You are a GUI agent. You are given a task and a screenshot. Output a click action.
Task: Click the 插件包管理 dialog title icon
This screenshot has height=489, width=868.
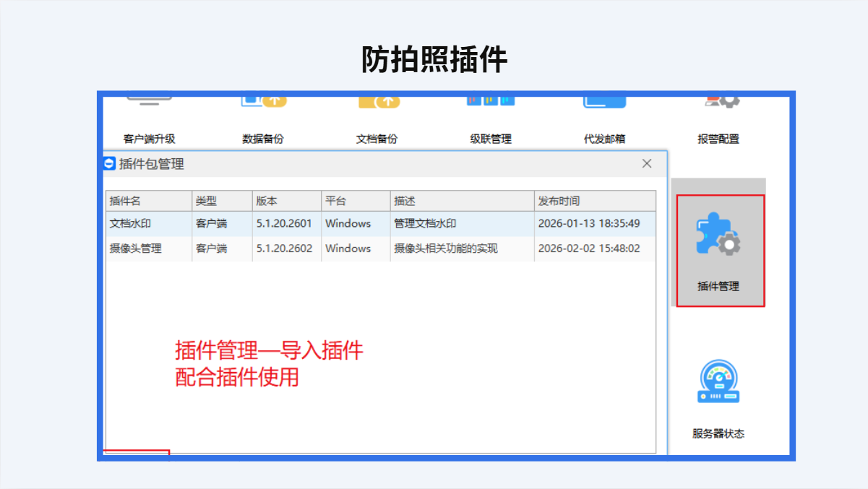(x=109, y=164)
